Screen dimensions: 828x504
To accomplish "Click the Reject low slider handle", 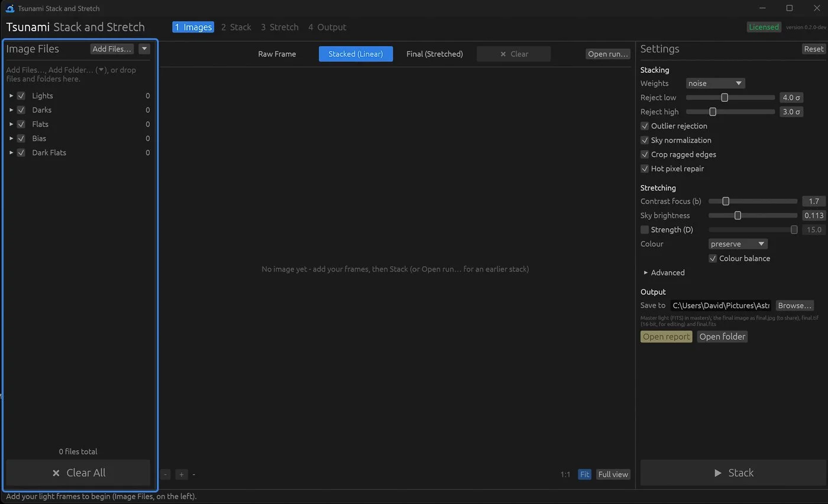I will [724, 98].
